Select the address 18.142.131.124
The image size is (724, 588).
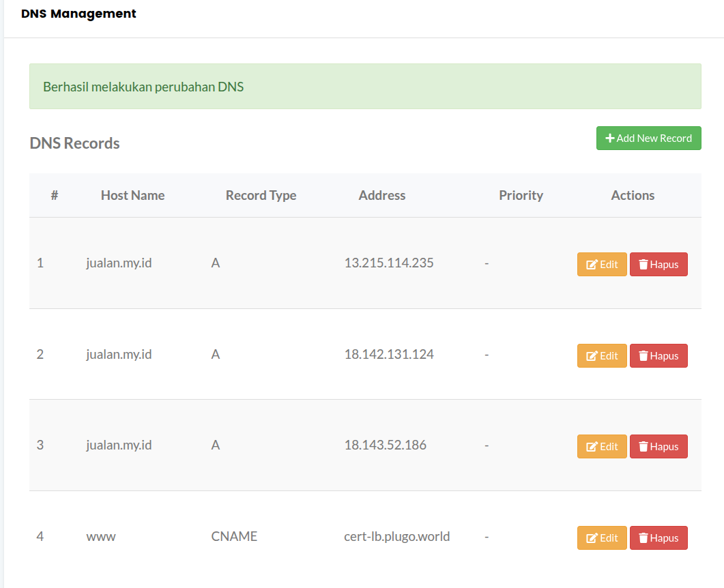[389, 354]
